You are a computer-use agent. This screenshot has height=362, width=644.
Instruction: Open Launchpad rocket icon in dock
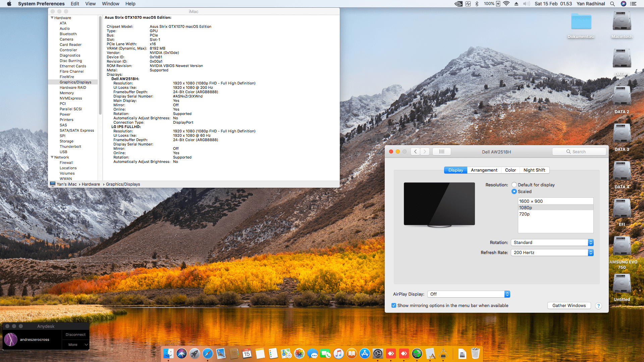[x=195, y=354]
